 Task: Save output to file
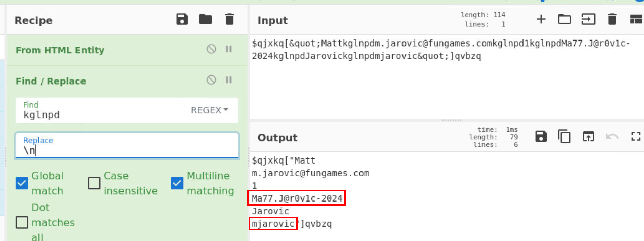click(541, 136)
